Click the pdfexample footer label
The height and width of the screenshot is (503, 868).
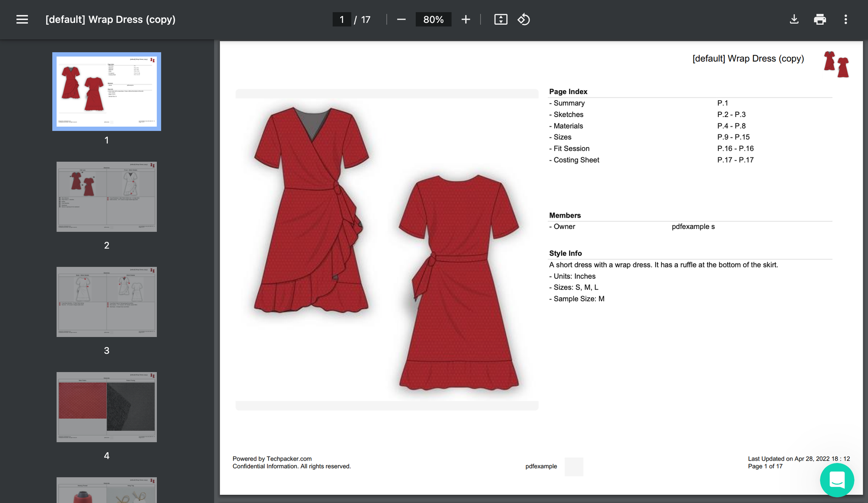[x=541, y=466]
